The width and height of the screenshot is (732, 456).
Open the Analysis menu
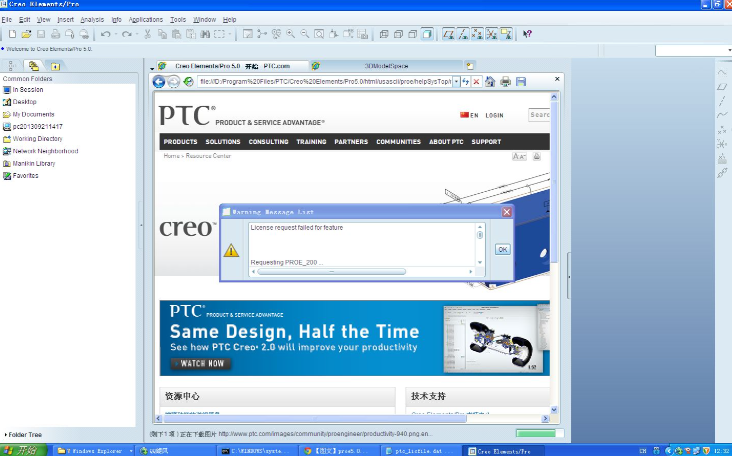point(92,19)
